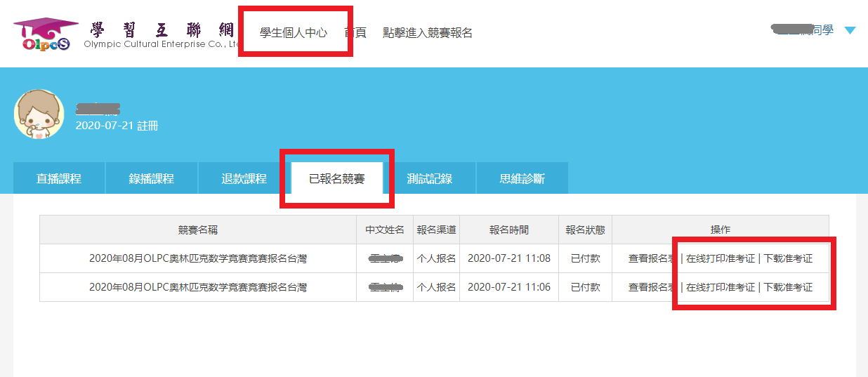Click the student avatar picture
Screen dimensions: 868x377
point(39,114)
